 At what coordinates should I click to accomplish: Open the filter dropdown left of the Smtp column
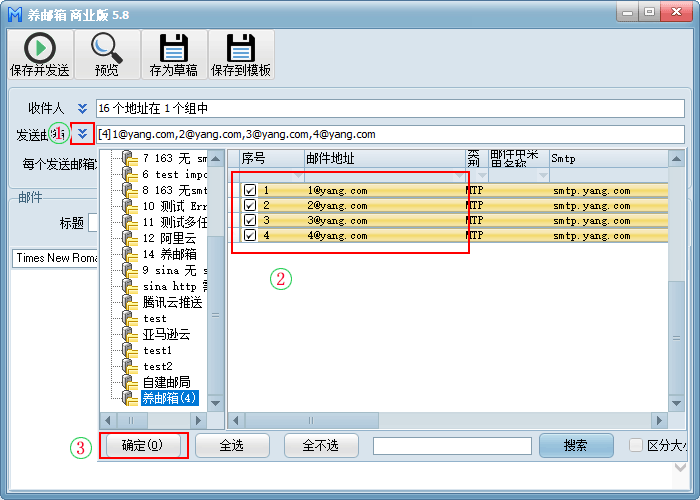[x=543, y=176]
